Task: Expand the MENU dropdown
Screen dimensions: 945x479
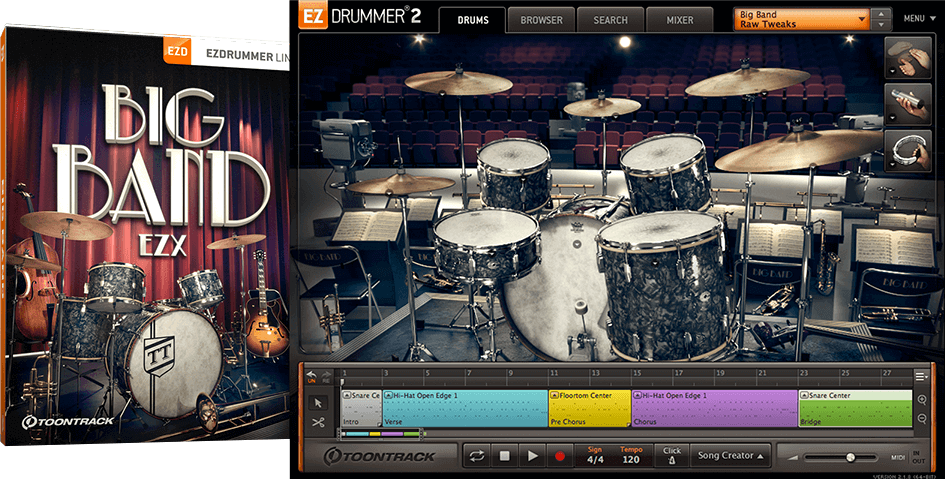Action: pyautogui.click(x=919, y=19)
